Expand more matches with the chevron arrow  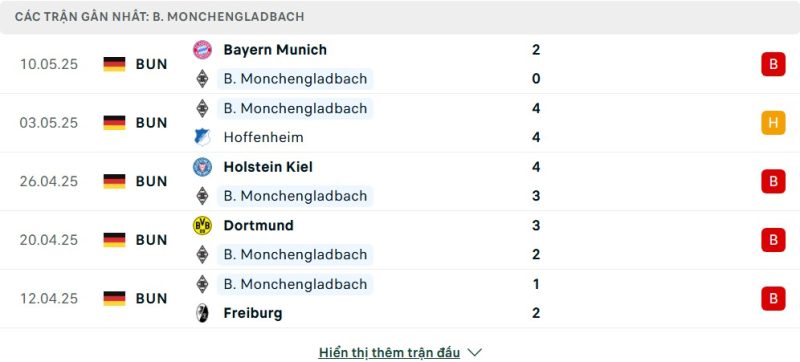[474, 352]
